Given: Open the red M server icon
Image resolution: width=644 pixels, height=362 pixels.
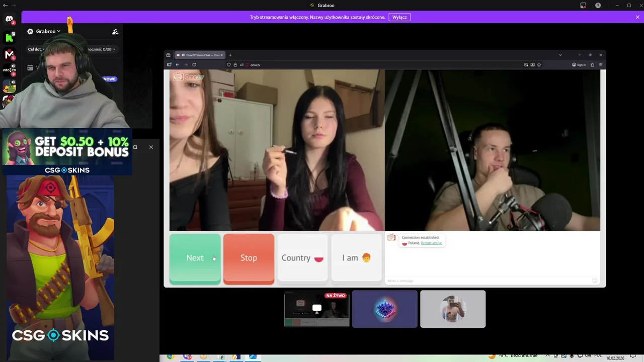Looking at the screenshot, I should [x=9, y=54].
